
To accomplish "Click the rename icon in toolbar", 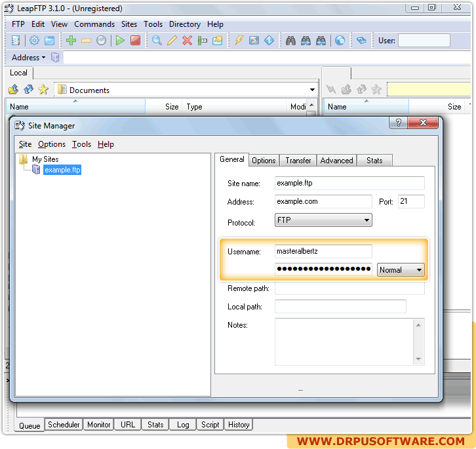I will point(202,41).
